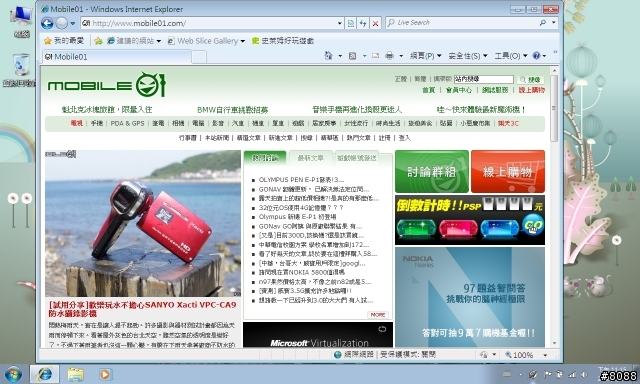640x384 pixels.
Task: Click the Print icon in command bar
Action: (x=389, y=55)
